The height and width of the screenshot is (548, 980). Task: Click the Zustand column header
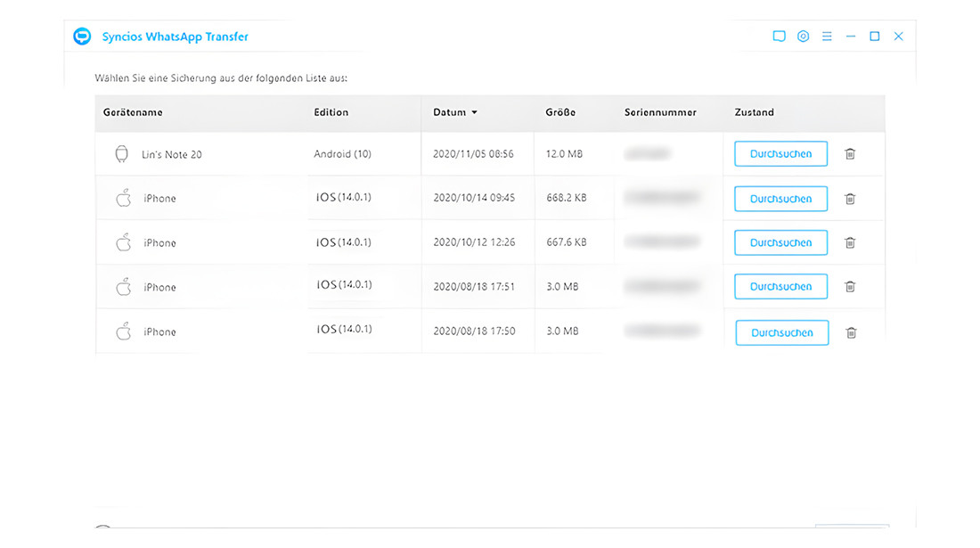(x=755, y=112)
